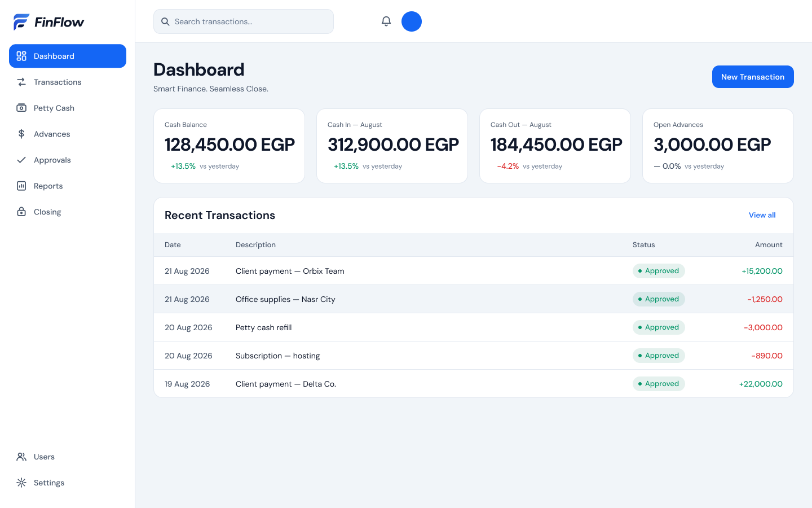Click the Cash In 312,900.00 EGP value
Viewport: 812px width, 508px height.
pos(394,144)
